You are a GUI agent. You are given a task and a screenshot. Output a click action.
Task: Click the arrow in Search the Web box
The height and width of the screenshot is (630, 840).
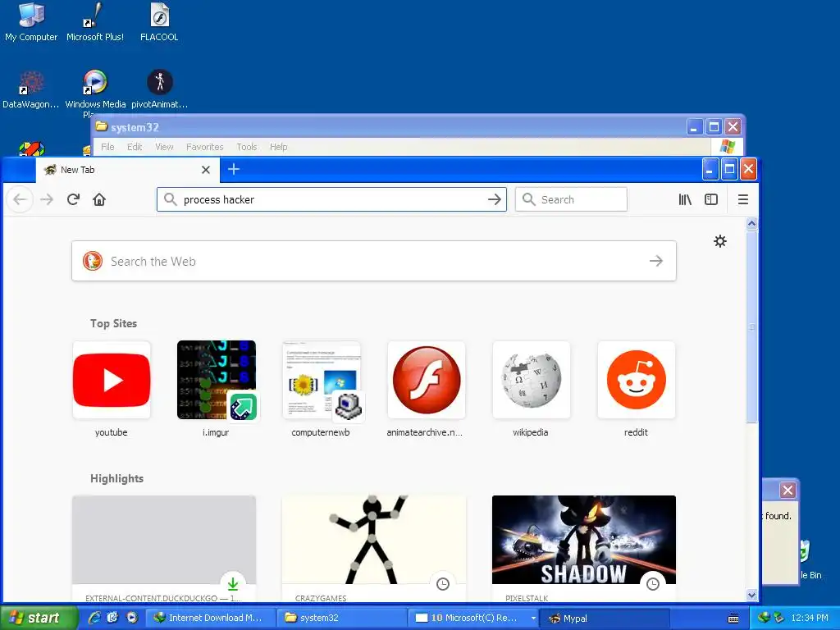pos(656,261)
